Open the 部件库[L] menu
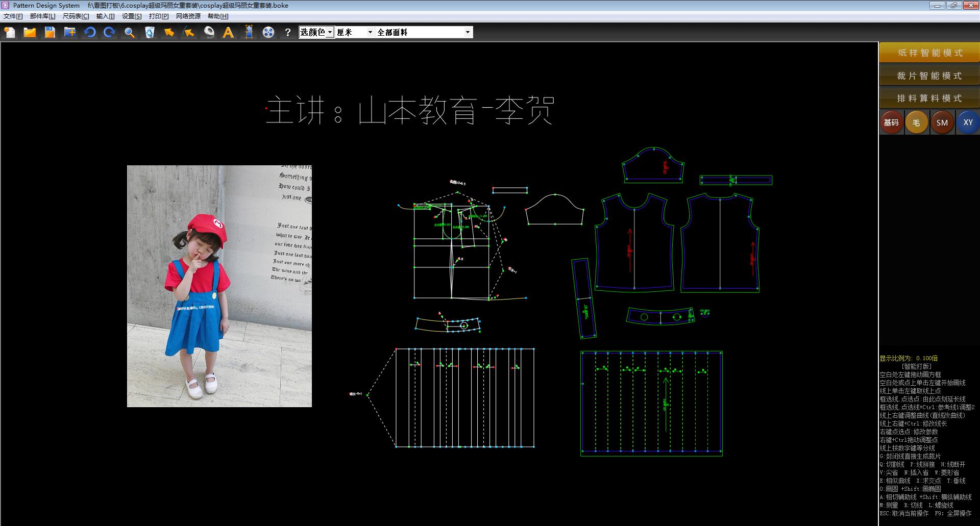 click(43, 16)
